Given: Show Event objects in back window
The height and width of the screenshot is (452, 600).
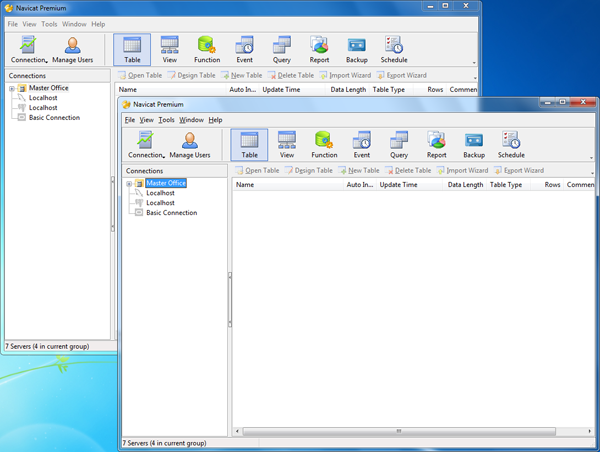Looking at the screenshot, I should point(245,49).
